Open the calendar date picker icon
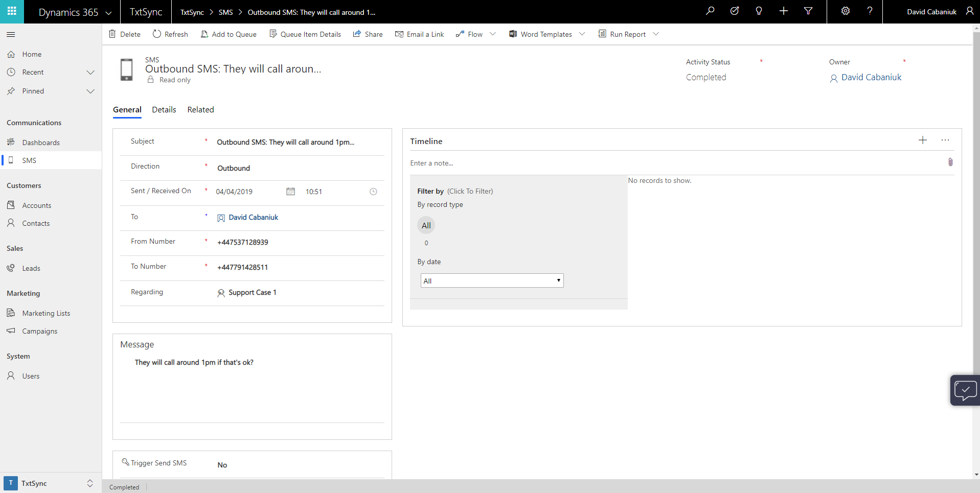 click(x=290, y=192)
